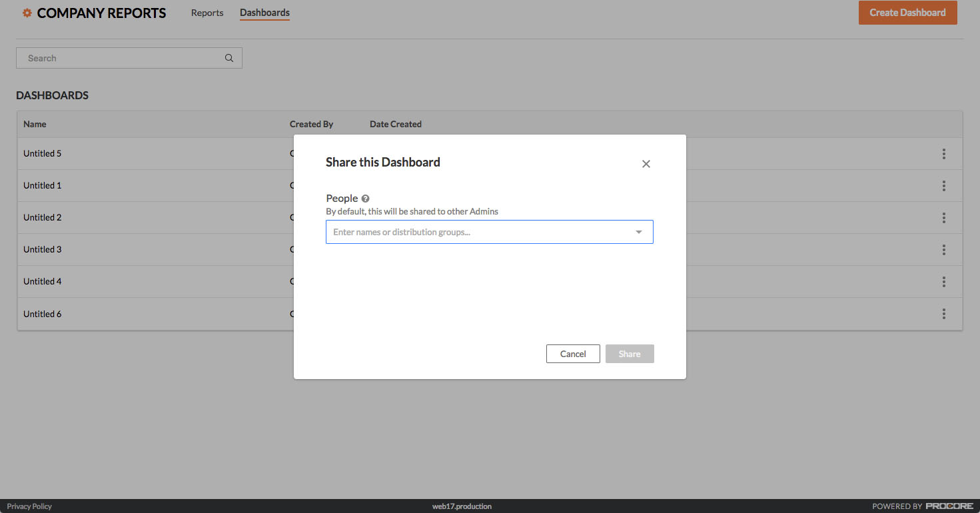Click the Create Dashboard button

[907, 12]
